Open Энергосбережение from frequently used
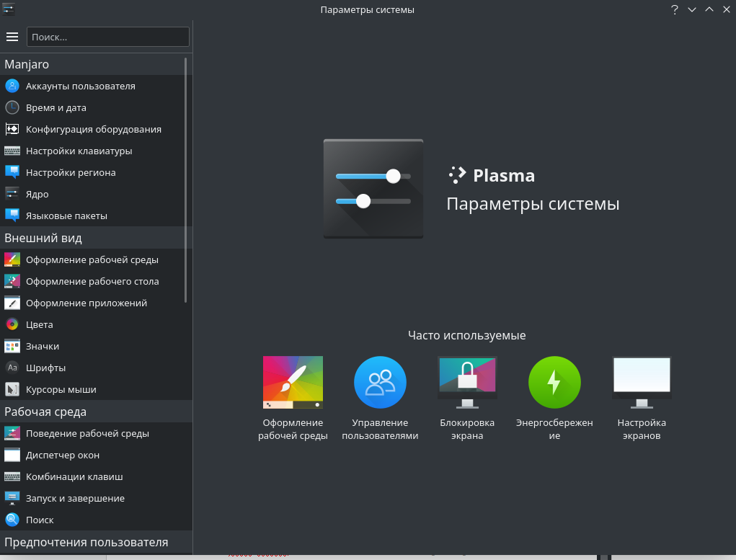Screen dimensions: 736x560 point(554,382)
